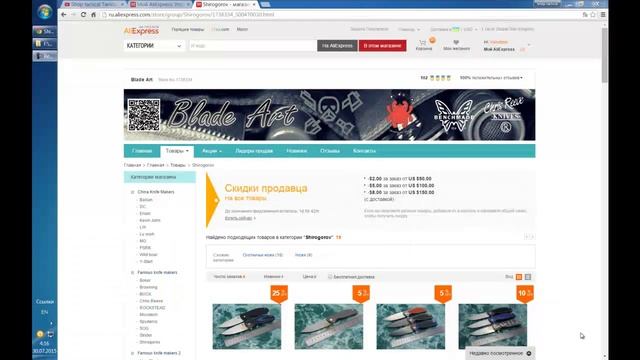640x360 pixels.
Task: Sort by newest (Новинки) in the sort bar
Action: [273, 277]
